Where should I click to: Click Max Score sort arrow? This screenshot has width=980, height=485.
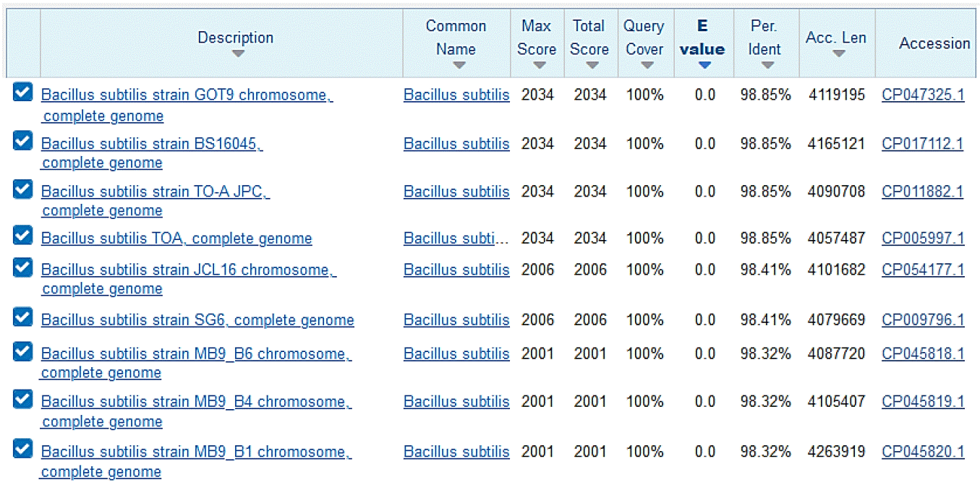pyautogui.click(x=539, y=66)
